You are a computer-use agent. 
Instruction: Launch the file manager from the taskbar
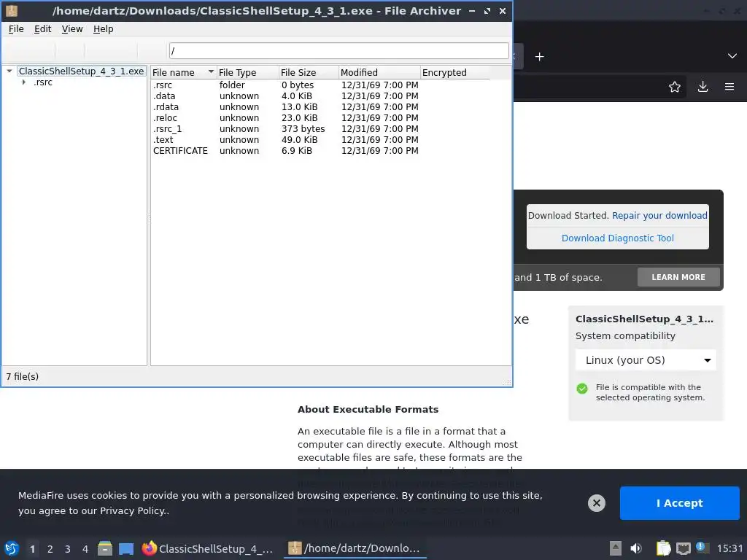coord(105,548)
